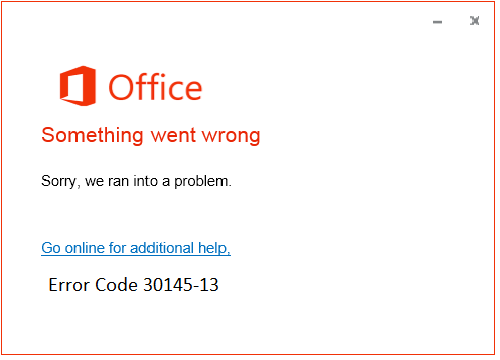Click the Office wordmark text beside logo

[155, 87]
